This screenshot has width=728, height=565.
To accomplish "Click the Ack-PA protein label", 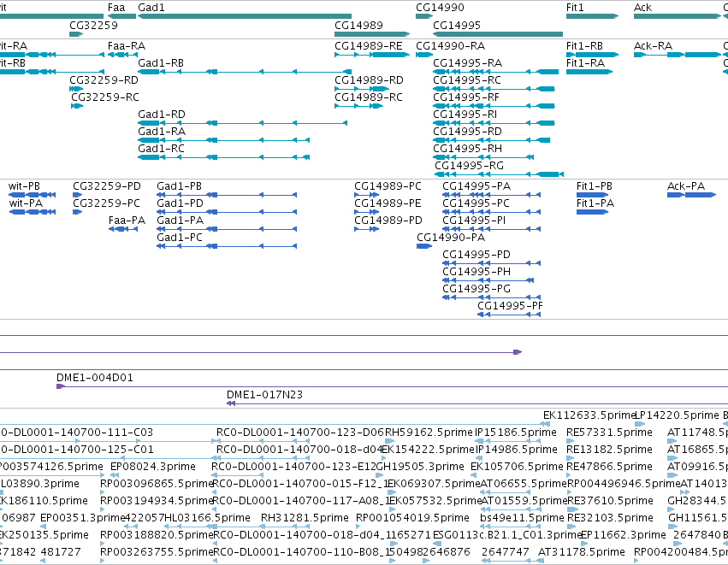I will point(686,186).
